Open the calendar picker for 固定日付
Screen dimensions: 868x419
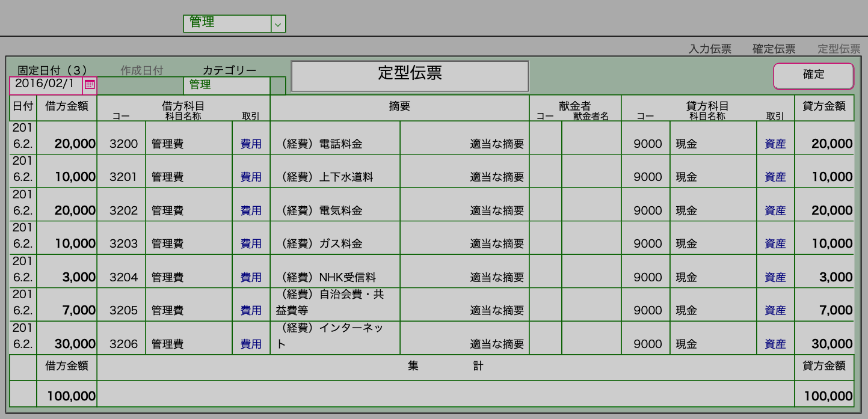(90, 85)
